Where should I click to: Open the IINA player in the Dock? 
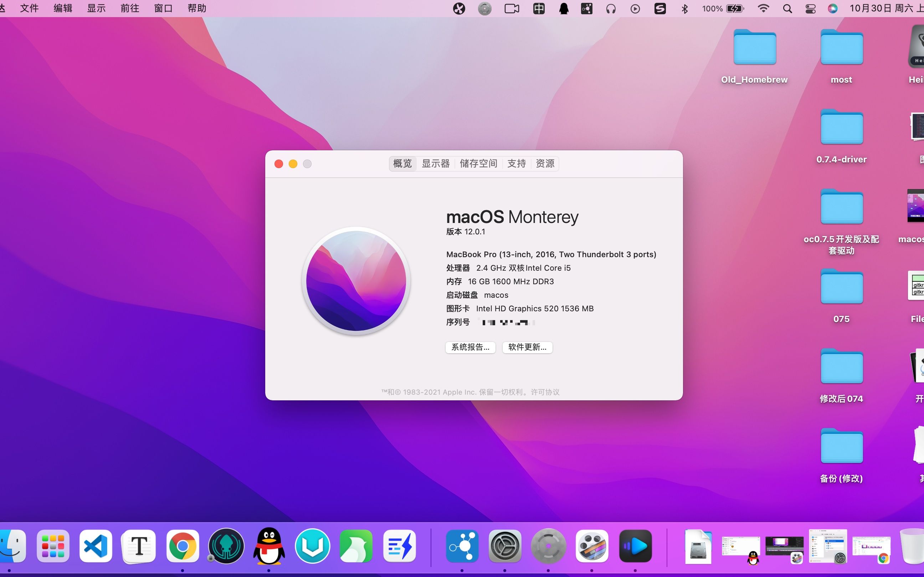(636, 546)
